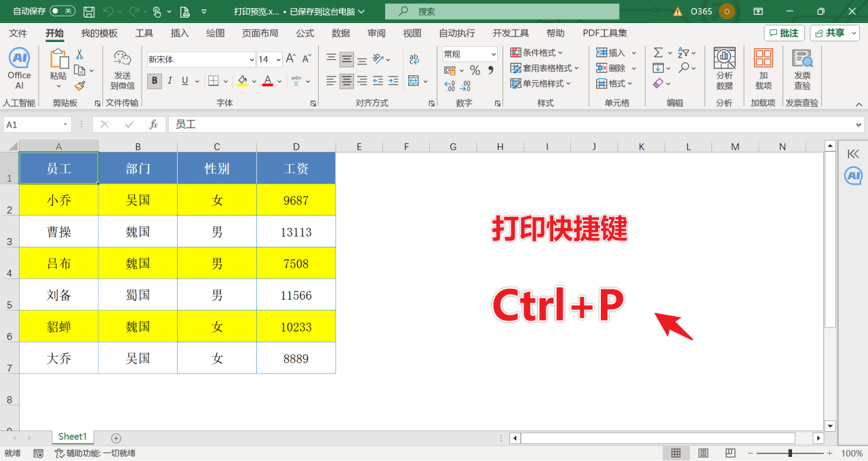Expand Format as Table (套用表格格式) menu
This screenshot has height=461, width=868.
point(545,68)
